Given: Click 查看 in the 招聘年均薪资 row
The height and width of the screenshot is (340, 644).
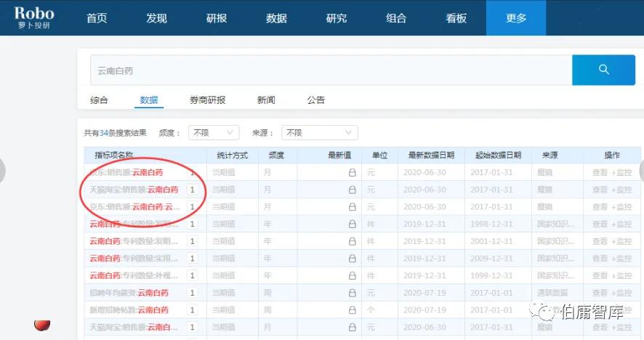Looking at the screenshot, I should coord(600,293).
